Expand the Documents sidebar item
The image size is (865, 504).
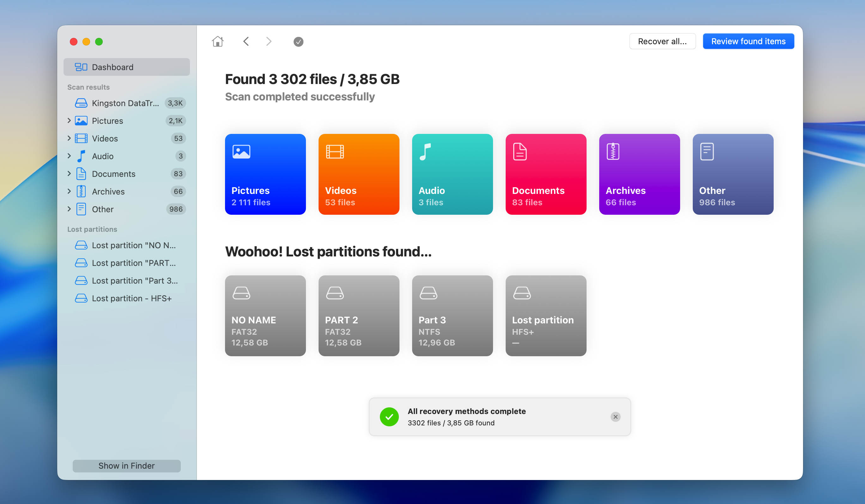(69, 174)
